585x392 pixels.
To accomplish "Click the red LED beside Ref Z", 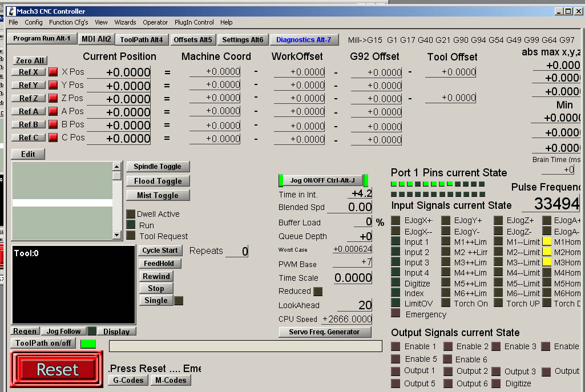I will click(x=53, y=98).
